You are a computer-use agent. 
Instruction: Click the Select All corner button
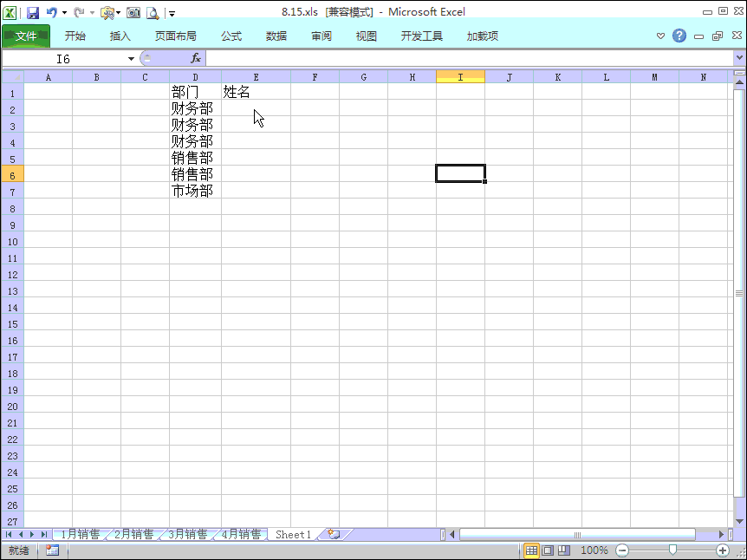13,77
